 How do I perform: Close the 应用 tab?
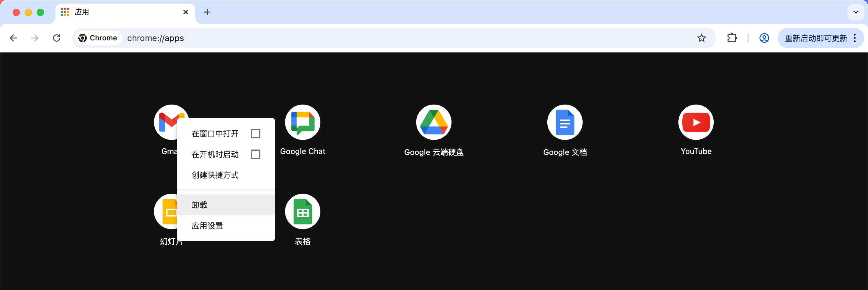coord(185,12)
